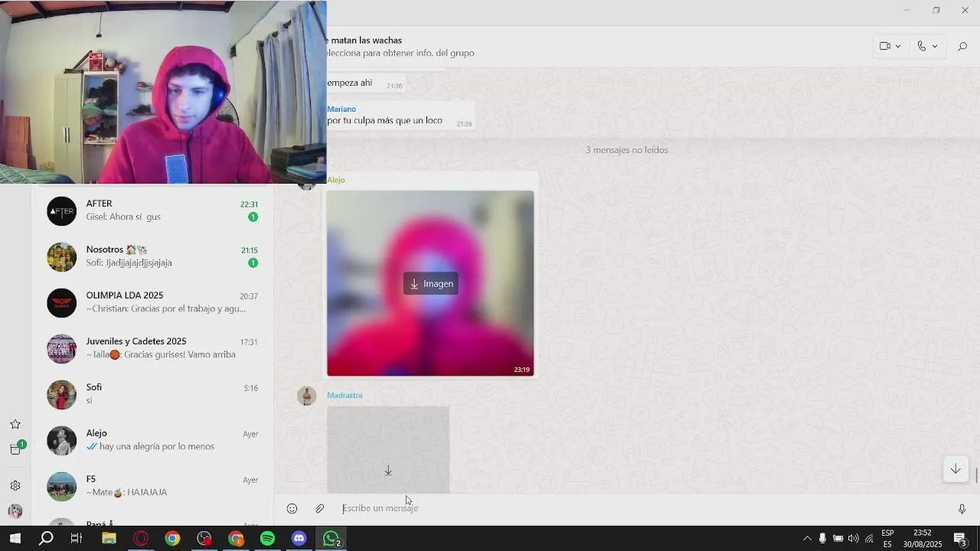Click the conversation scrollbar thumb

pyautogui.click(x=976, y=475)
